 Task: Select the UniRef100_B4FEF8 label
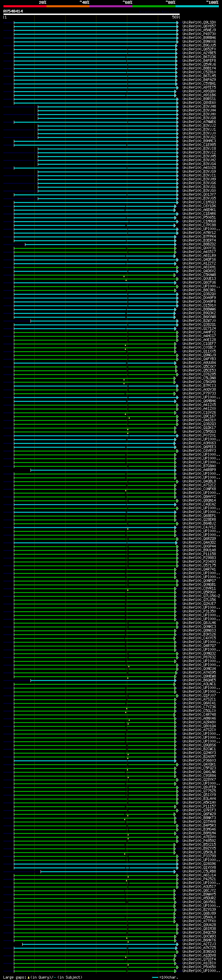tap(199, 60)
